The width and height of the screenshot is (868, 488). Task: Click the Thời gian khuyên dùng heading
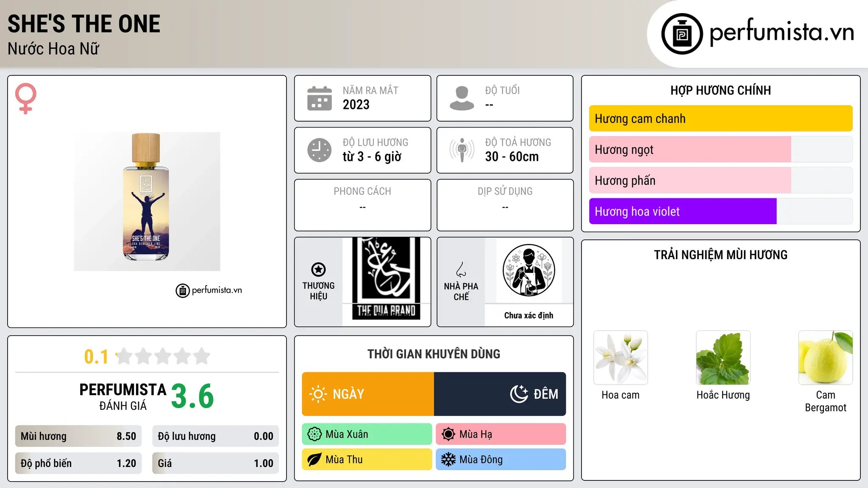(x=434, y=354)
